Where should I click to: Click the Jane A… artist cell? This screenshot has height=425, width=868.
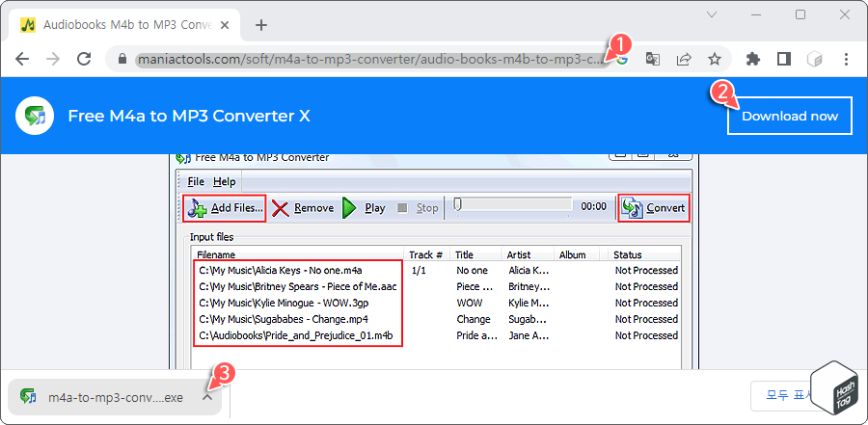pos(529,335)
